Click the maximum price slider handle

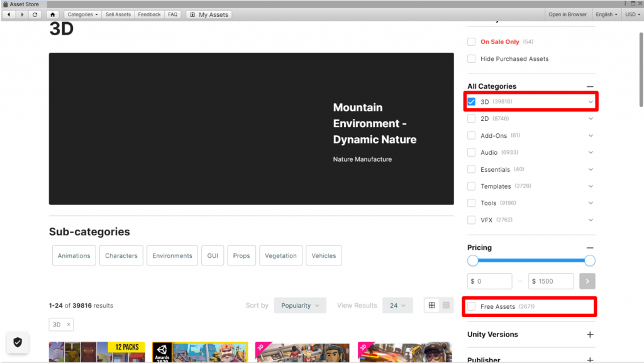point(589,260)
